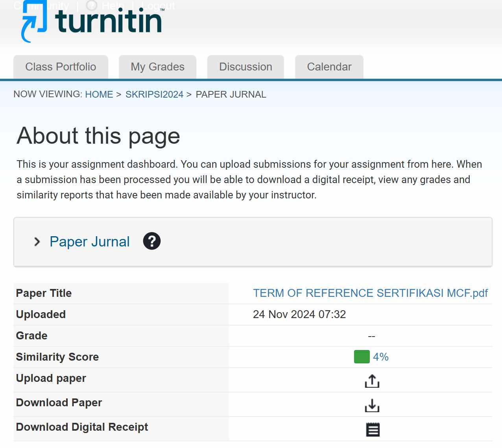The height and width of the screenshot is (448, 502).
Task: Click the Logout link in header
Action: point(158,6)
